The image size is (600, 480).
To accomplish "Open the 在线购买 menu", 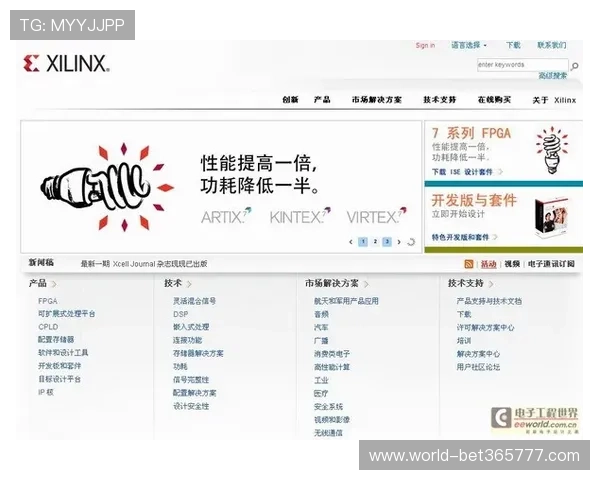I will 494,100.
